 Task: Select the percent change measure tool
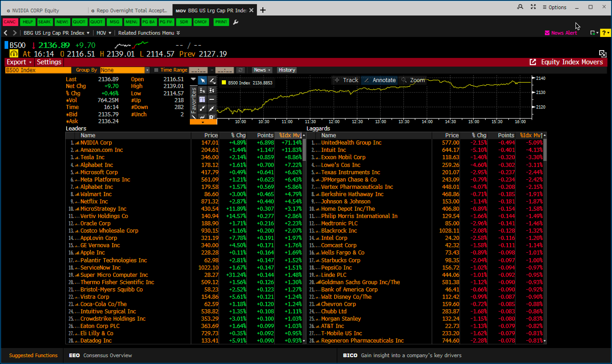point(202,90)
